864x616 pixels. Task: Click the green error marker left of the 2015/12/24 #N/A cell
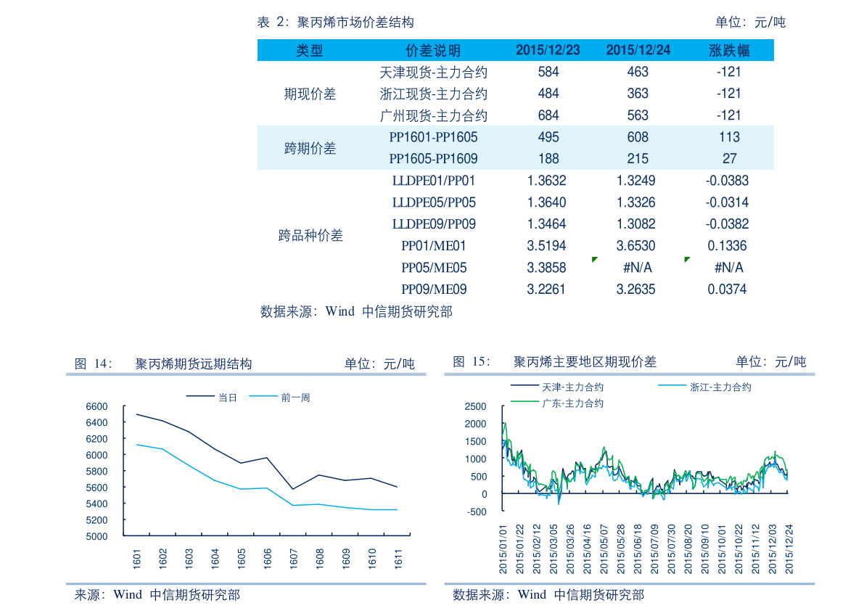pyautogui.click(x=594, y=259)
